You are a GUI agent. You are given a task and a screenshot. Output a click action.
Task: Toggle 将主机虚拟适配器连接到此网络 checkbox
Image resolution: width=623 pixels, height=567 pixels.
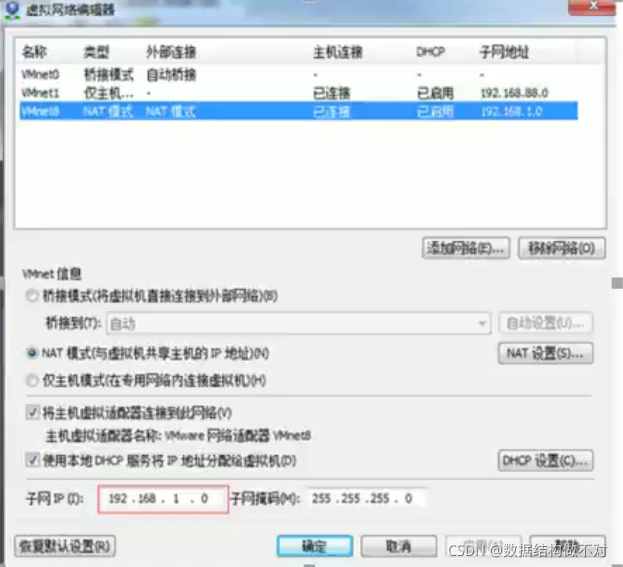[33, 413]
